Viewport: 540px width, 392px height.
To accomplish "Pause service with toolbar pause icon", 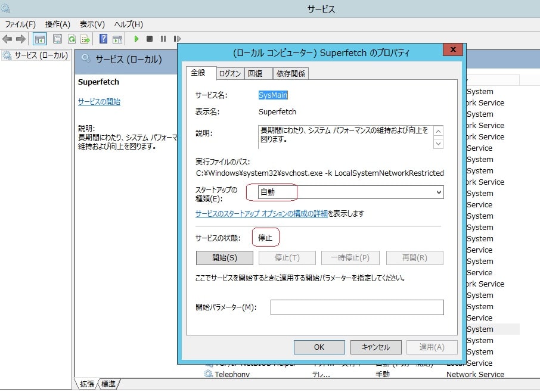I will (163, 39).
